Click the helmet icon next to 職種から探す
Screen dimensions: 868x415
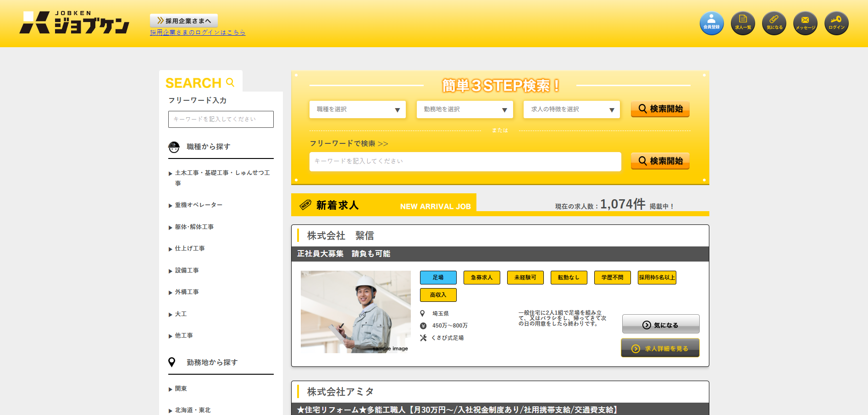[174, 147]
